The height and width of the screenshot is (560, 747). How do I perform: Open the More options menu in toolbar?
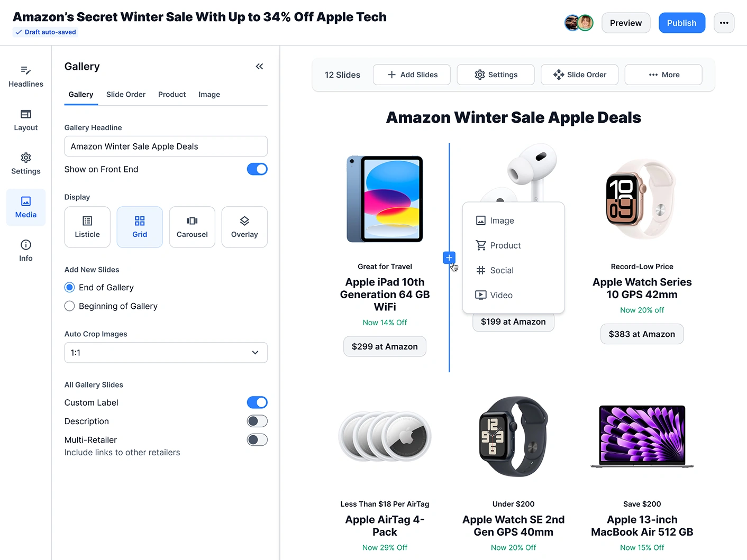click(663, 75)
